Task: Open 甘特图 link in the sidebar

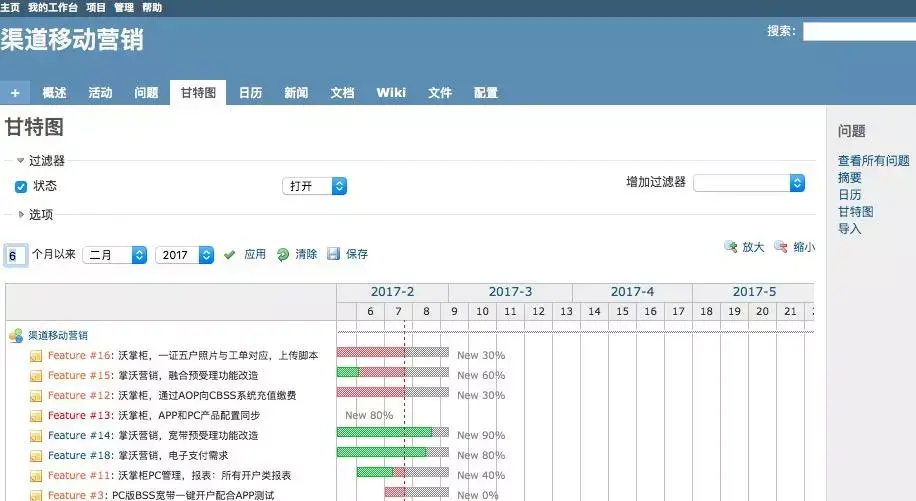Action: point(855,211)
